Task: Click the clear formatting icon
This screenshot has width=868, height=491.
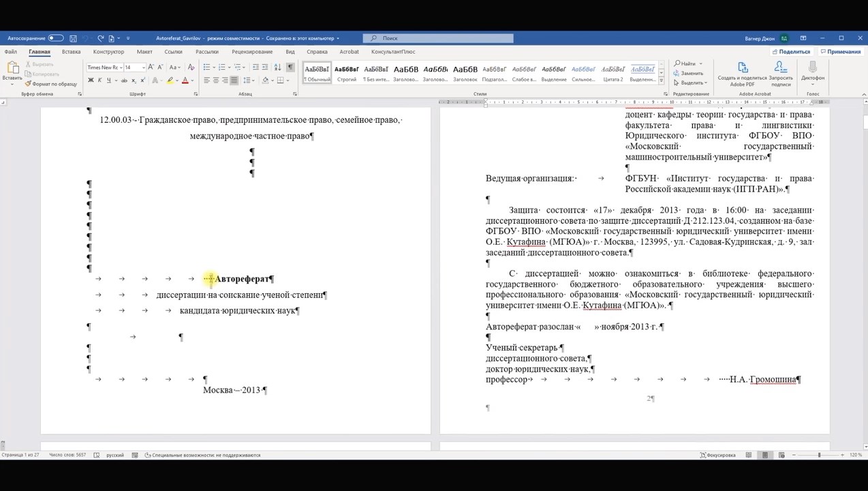Action: (x=191, y=67)
